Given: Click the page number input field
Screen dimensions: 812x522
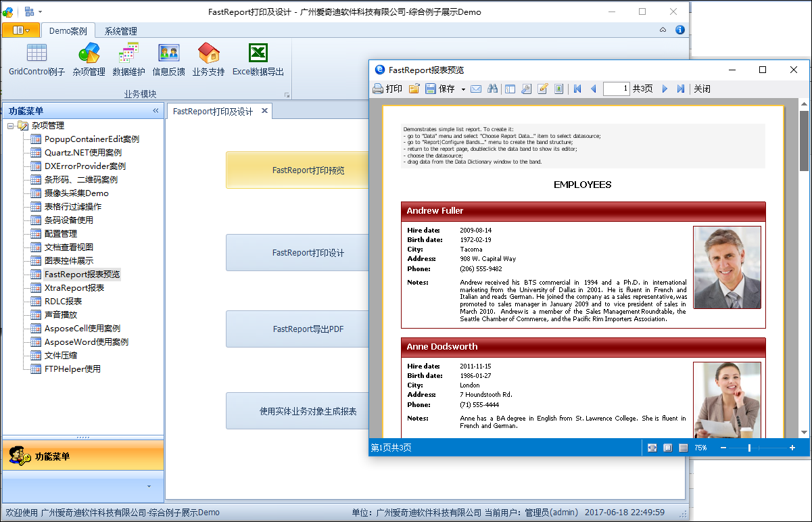Looking at the screenshot, I should 617,89.
